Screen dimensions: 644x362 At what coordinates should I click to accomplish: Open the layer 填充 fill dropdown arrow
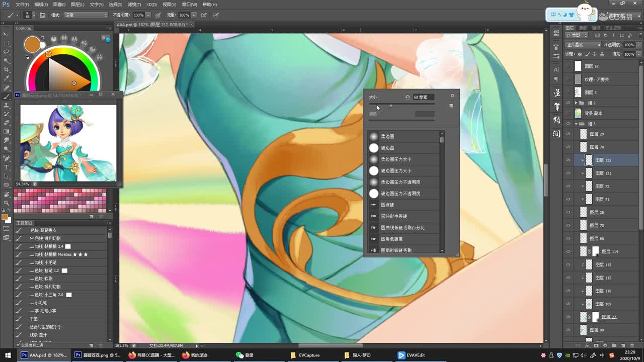[x=639, y=54]
